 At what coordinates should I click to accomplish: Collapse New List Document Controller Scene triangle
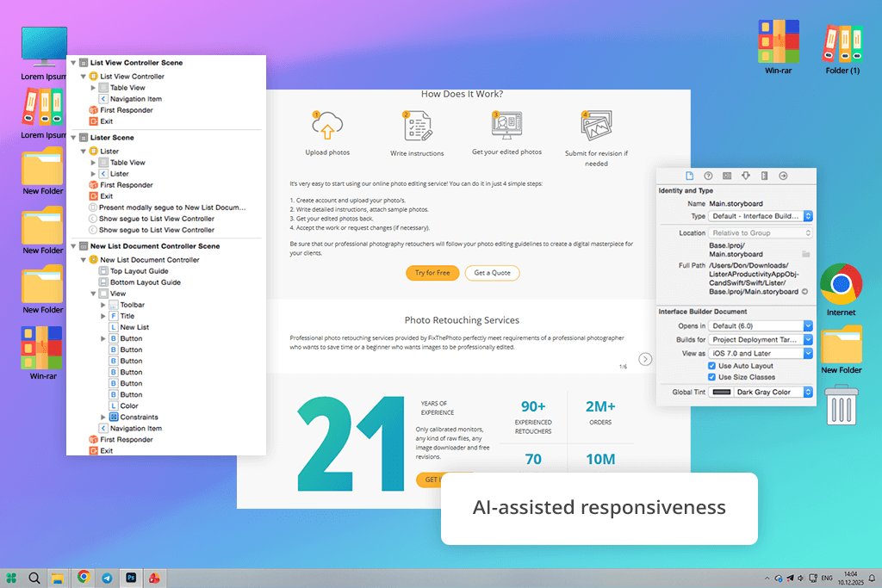[x=74, y=246]
